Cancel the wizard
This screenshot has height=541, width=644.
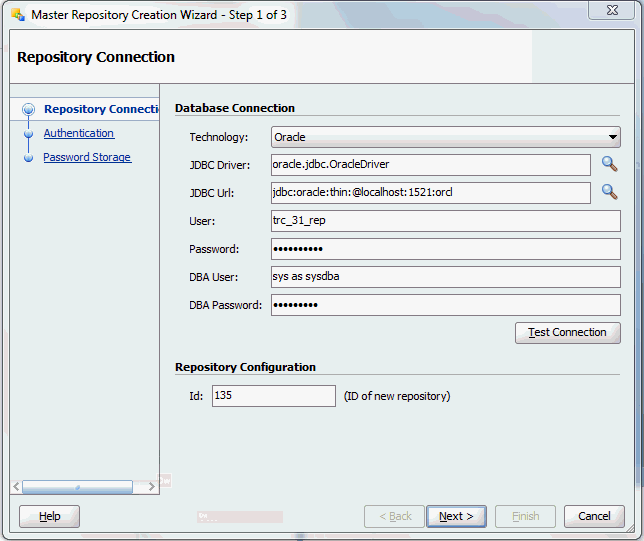[x=594, y=516]
